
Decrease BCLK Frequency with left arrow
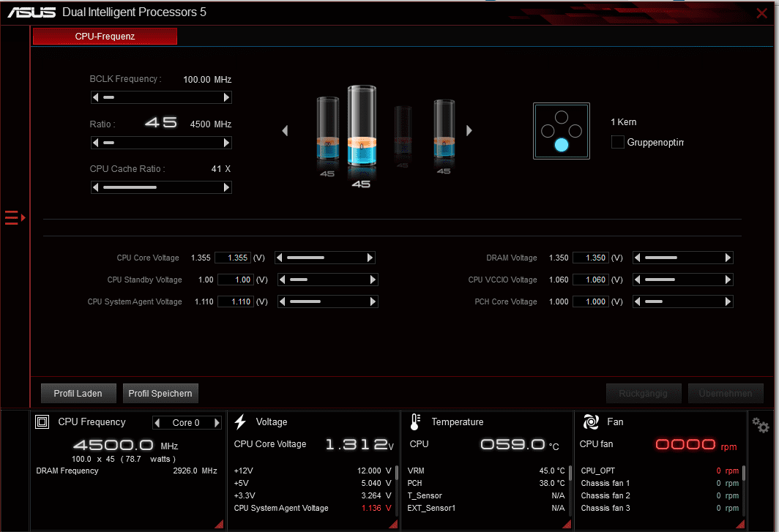[x=95, y=97]
